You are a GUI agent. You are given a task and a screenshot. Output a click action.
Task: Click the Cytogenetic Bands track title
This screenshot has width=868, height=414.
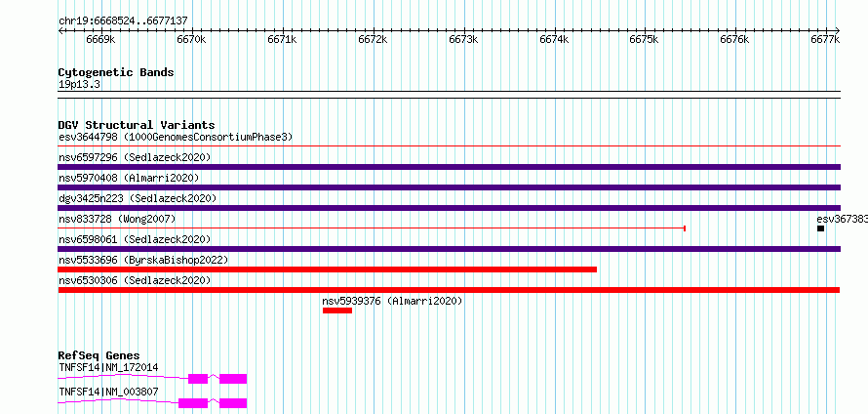116,72
